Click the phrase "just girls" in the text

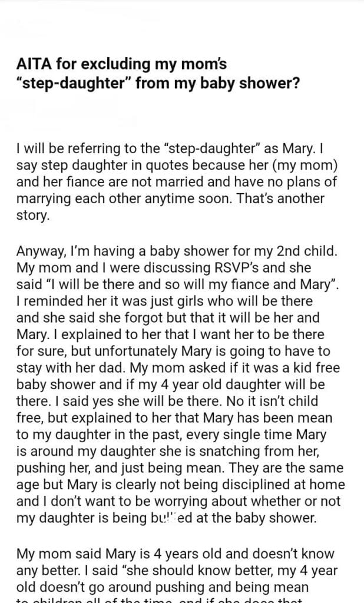[x=171, y=300]
